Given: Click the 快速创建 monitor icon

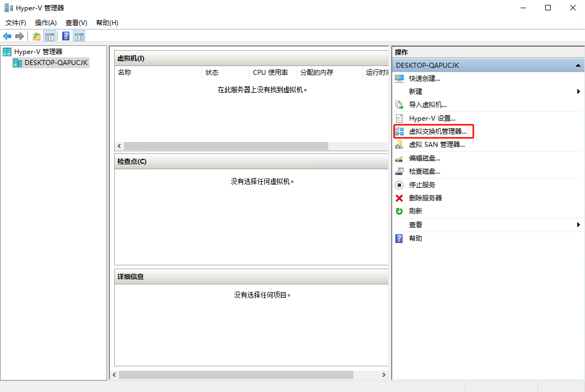Looking at the screenshot, I should 399,78.
